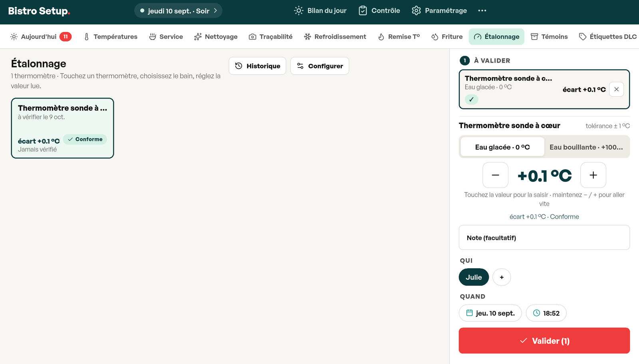Open the Refroidissement tab
Viewport: 639px width, 364px height.
pyautogui.click(x=335, y=37)
